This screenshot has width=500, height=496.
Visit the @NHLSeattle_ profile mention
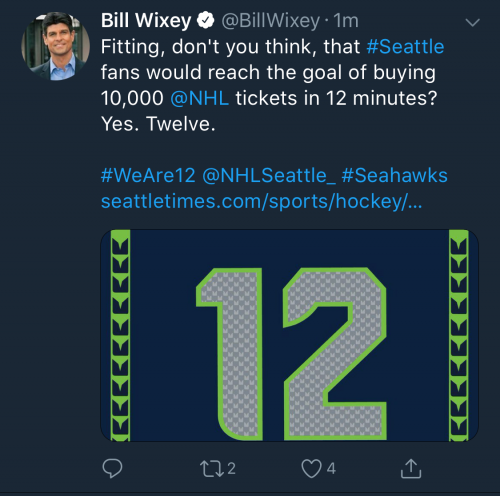(269, 176)
